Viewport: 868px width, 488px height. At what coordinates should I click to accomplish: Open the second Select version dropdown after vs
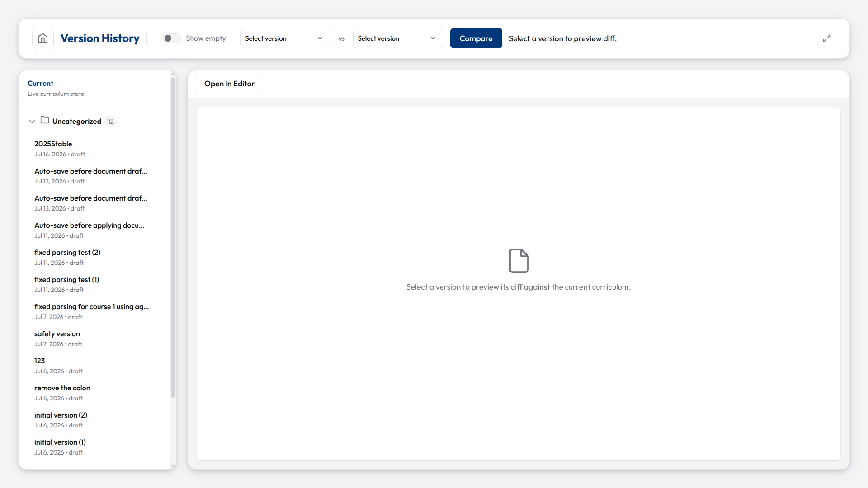tap(398, 38)
